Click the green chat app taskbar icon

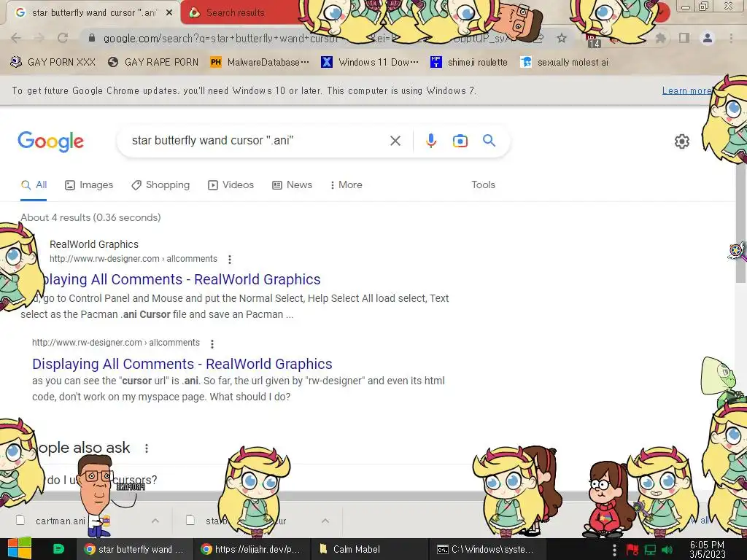pyautogui.click(x=58, y=549)
